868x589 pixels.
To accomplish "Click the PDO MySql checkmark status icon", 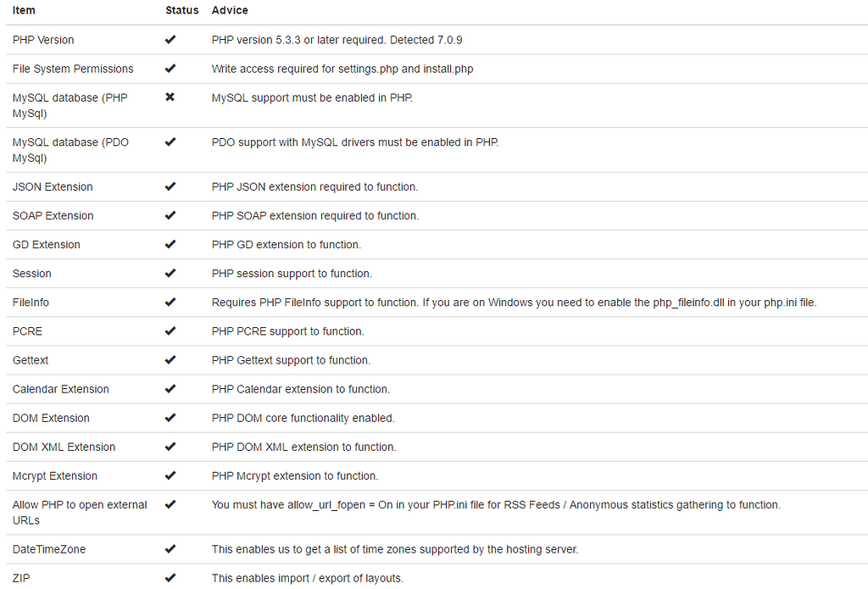I will pos(170,142).
